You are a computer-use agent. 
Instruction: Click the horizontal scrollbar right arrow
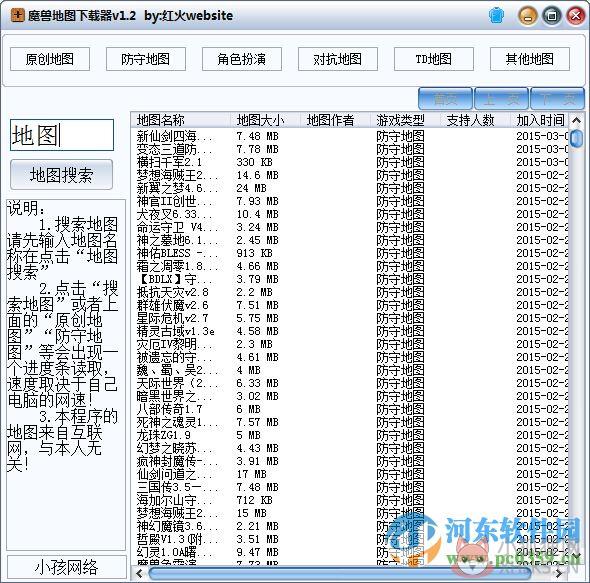click(560, 574)
